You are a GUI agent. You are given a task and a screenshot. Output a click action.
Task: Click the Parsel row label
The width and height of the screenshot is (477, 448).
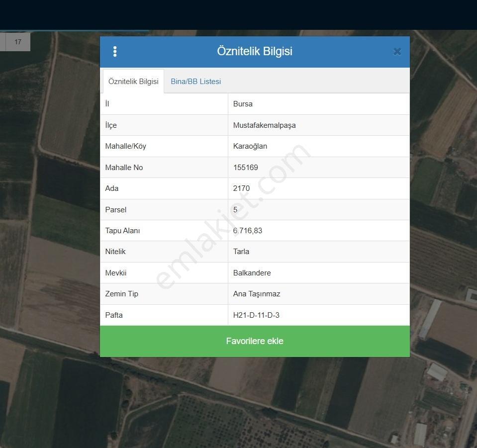point(115,210)
